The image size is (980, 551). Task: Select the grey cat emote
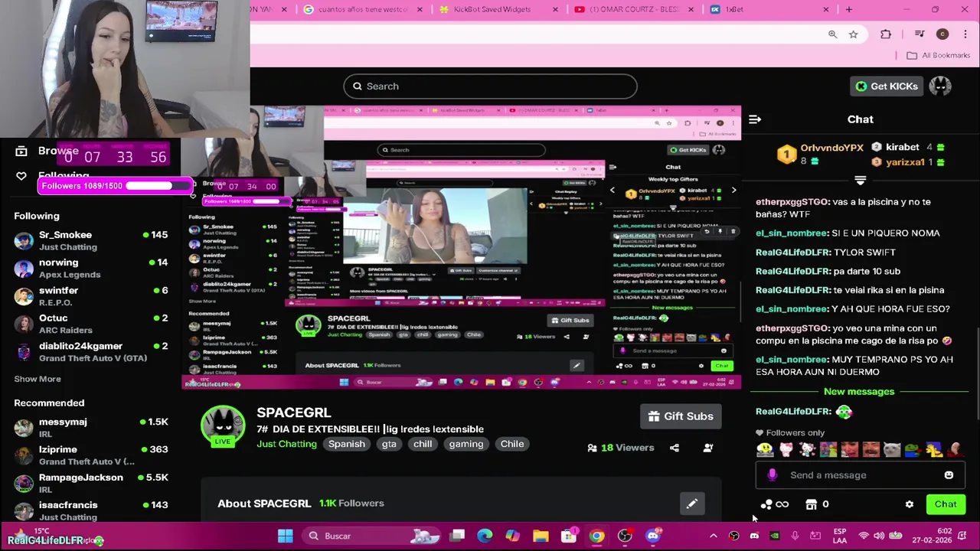[x=892, y=450]
